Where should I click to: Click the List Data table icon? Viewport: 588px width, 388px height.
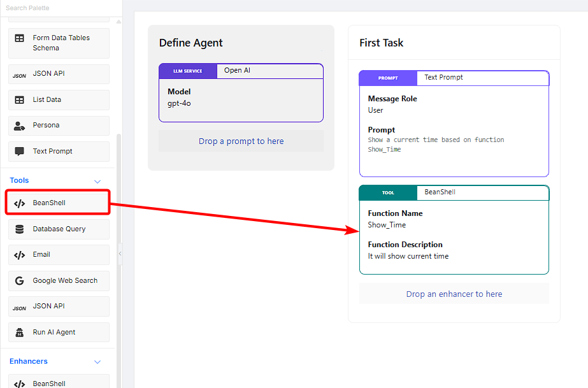click(20, 100)
